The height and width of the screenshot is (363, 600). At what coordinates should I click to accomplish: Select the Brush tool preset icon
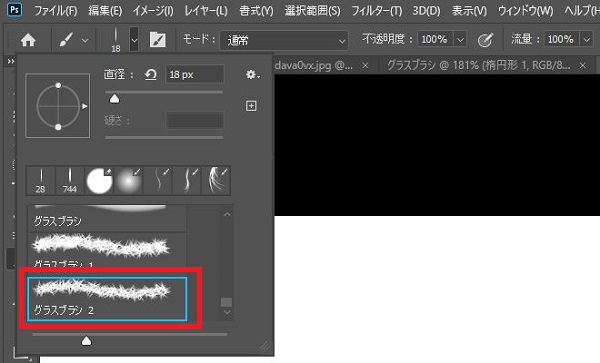coord(66,40)
